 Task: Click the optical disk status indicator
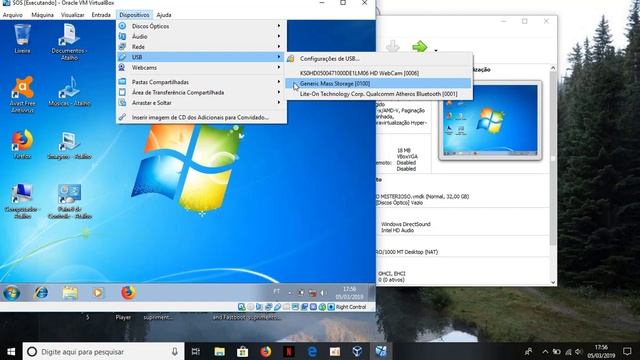tap(251, 307)
